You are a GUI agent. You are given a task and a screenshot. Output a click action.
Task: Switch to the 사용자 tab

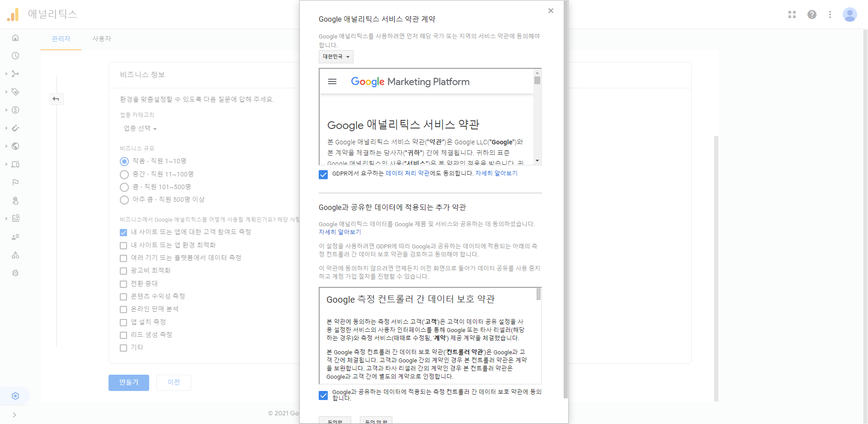pyautogui.click(x=102, y=39)
